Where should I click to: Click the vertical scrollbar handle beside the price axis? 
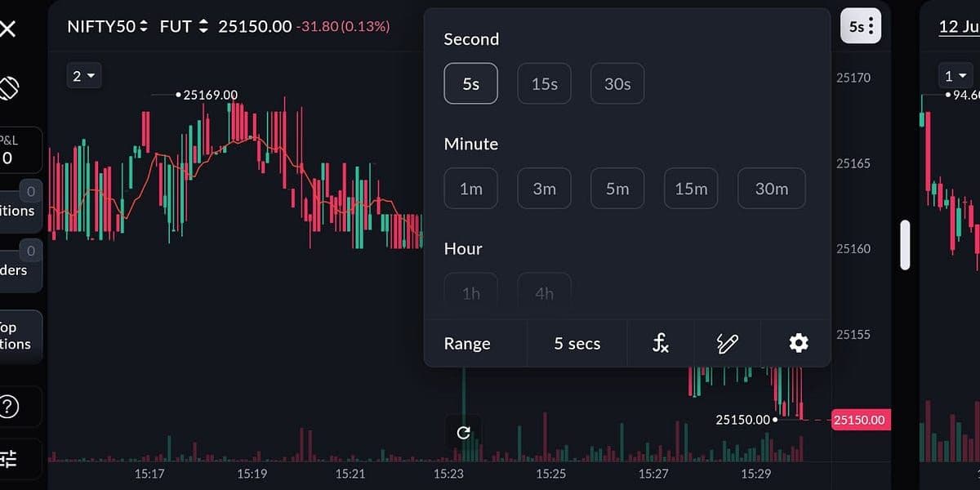[905, 245]
